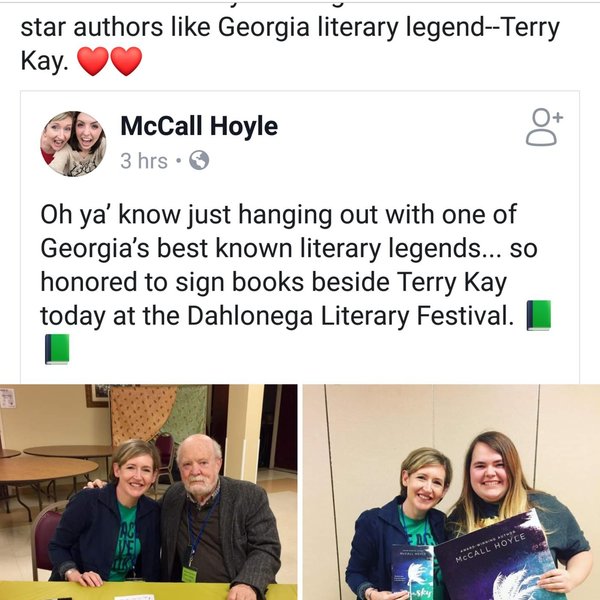This screenshot has height=600, width=600.
Task: Click the "Dahlonega Literary Festival" text
Action: coord(350,316)
